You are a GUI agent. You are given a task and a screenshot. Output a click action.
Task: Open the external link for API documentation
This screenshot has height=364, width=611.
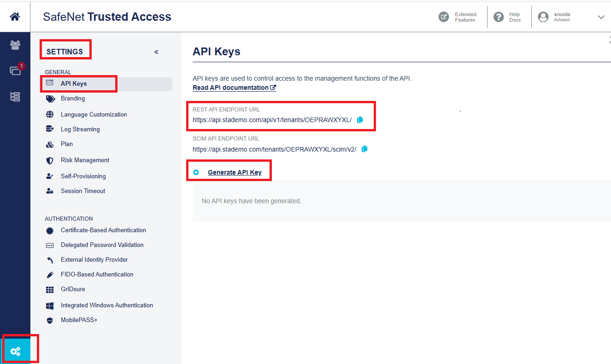coord(273,87)
